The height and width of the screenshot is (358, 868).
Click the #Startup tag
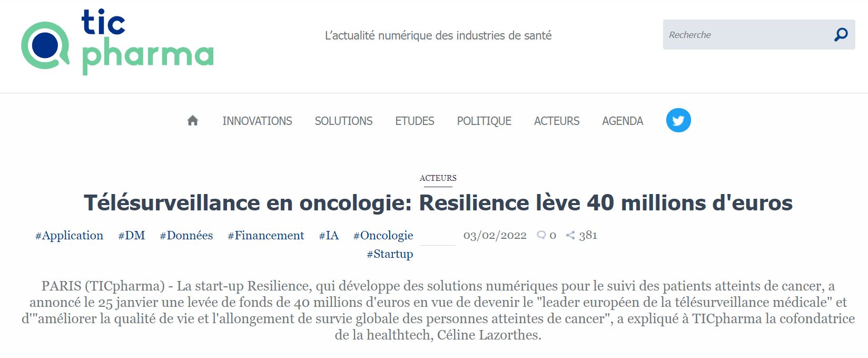[390, 254]
